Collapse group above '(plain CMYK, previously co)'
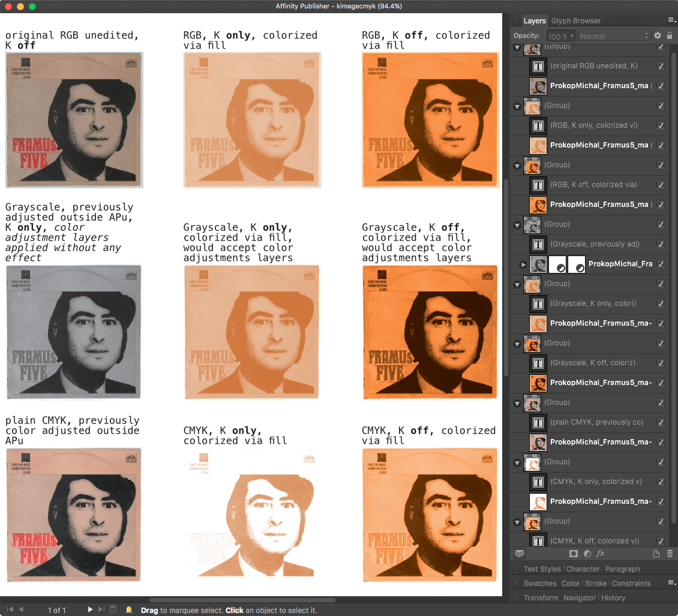The width and height of the screenshot is (678, 616). 517,403
